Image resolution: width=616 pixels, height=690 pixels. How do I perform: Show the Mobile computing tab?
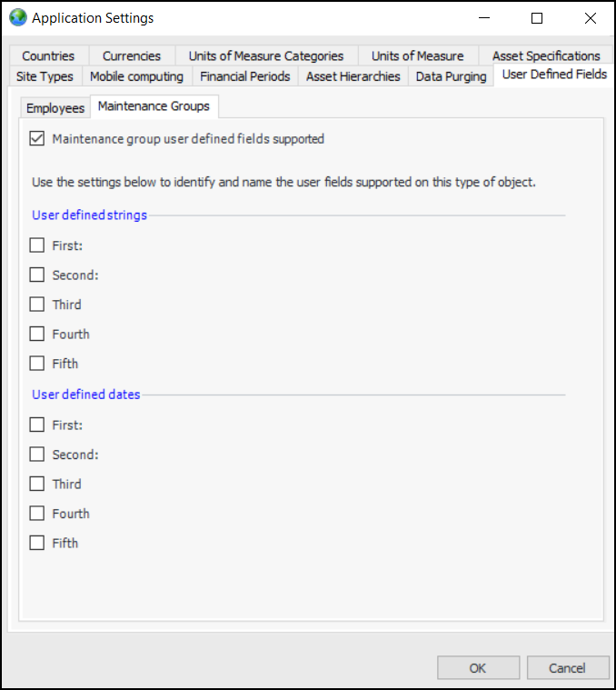[x=136, y=76]
